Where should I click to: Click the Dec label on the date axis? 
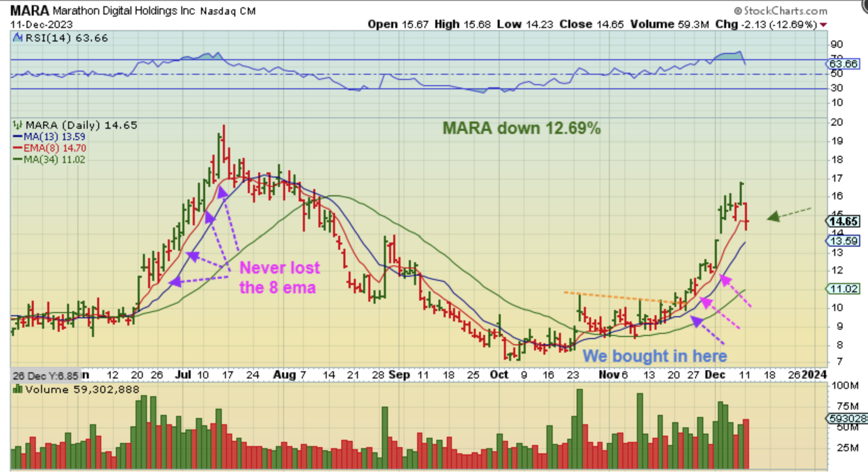[x=715, y=375]
